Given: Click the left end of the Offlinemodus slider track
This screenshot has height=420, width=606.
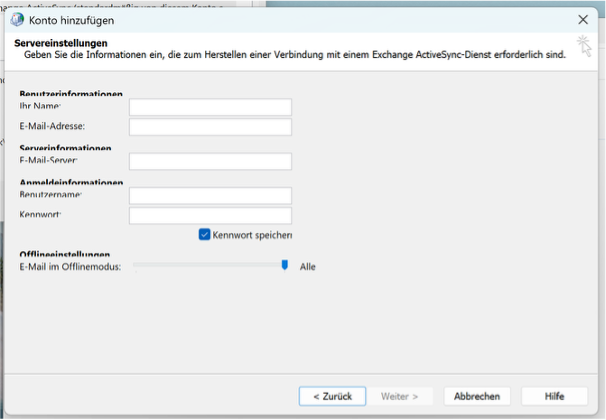Looking at the screenshot, I should pos(136,265).
